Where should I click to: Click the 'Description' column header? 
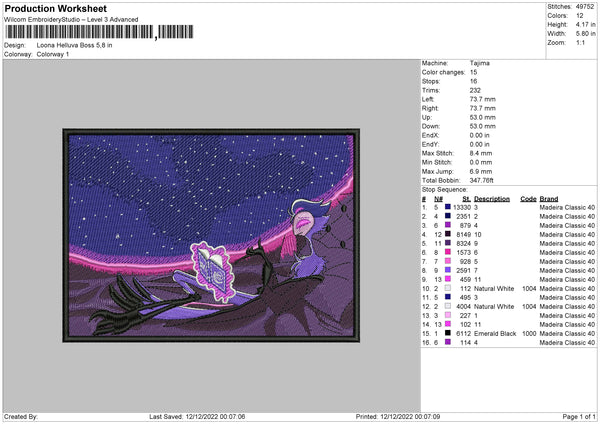492,199
